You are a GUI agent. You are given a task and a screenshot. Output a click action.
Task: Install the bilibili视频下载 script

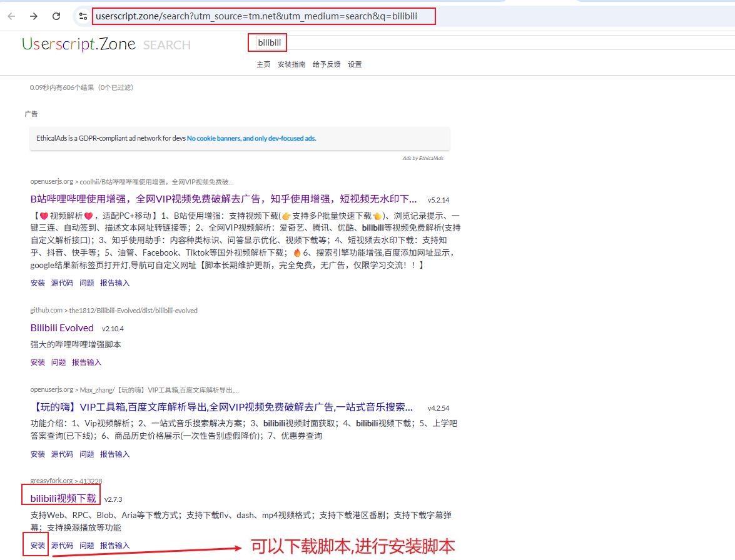click(x=38, y=545)
